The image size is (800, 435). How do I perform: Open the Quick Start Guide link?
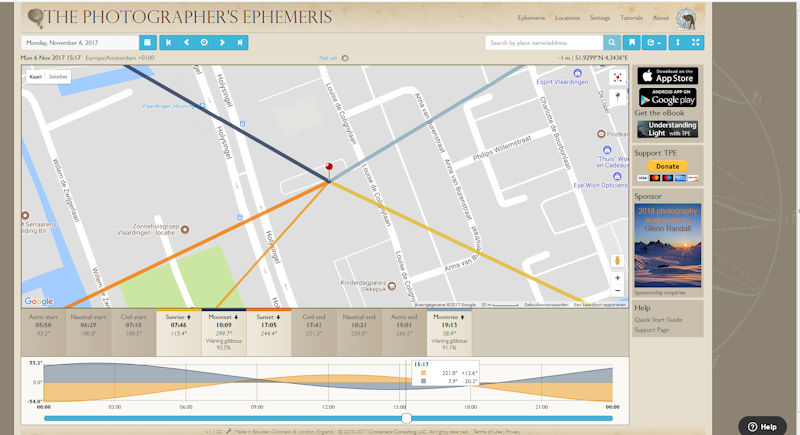(658, 320)
